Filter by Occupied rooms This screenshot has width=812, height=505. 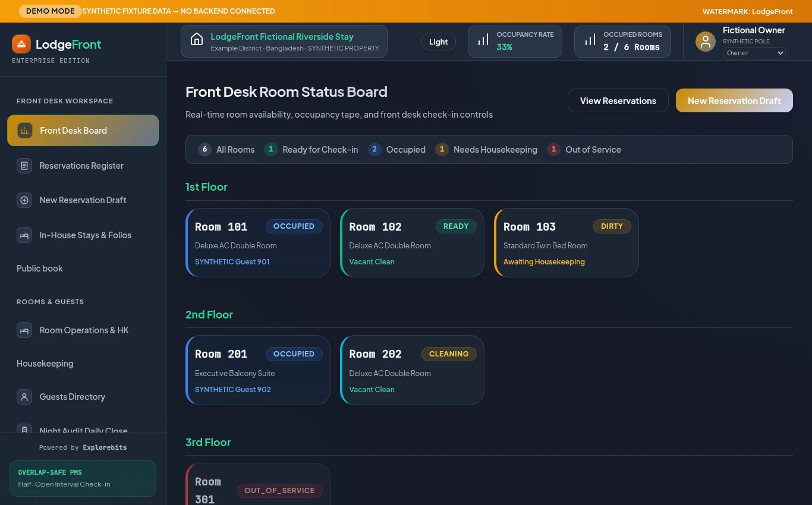click(x=396, y=150)
